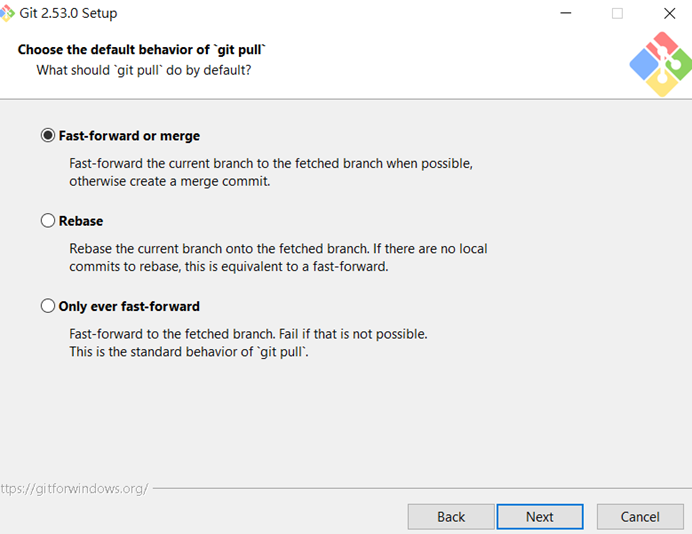692x534 pixels.
Task: Choose the 'Rebase' radio option
Action: tap(48, 221)
